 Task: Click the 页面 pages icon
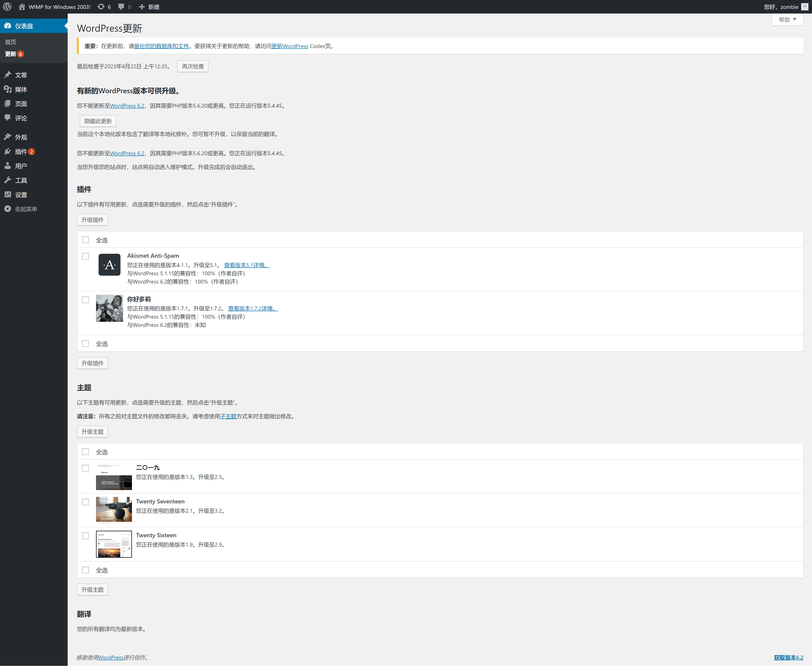[8, 104]
